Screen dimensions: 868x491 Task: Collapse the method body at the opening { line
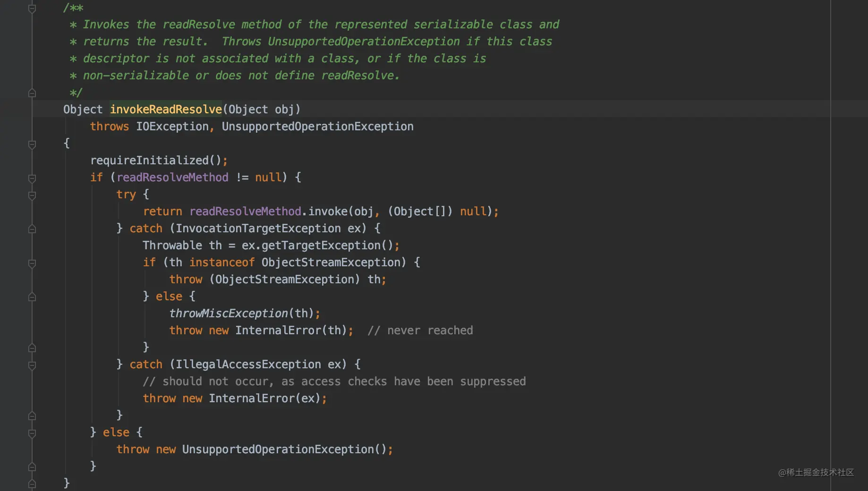(32, 144)
